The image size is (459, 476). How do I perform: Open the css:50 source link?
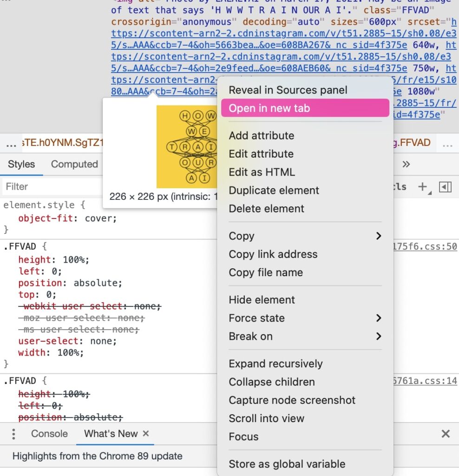425,246
